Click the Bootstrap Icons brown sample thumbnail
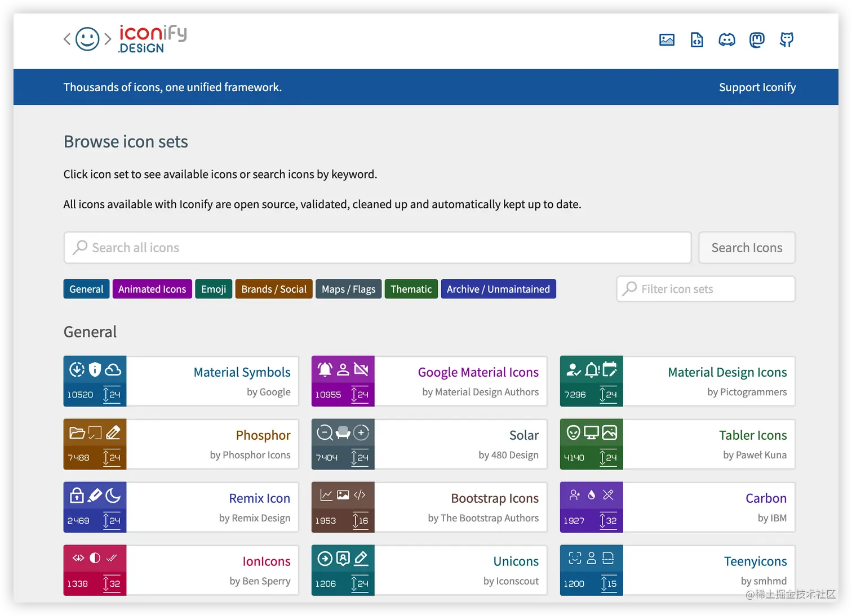The width and height of the screenshot is (852, 616). (343, 507)
